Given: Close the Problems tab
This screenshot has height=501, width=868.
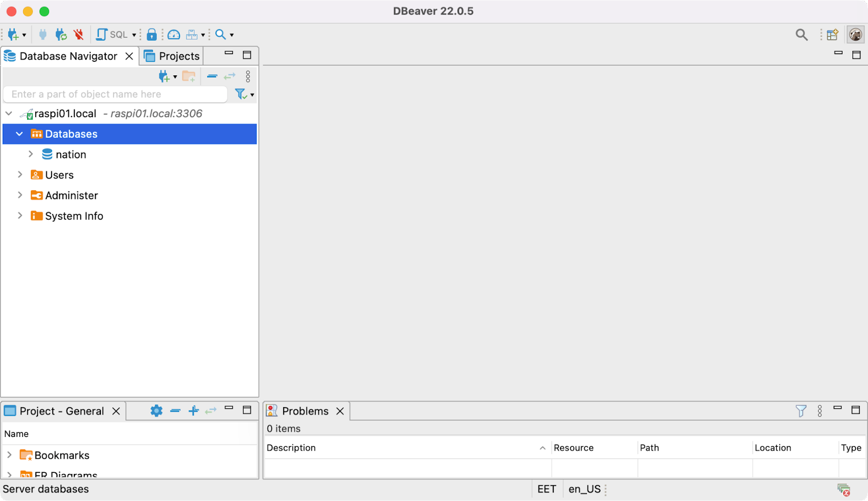Looking at the screenshot, I should (340, 411).
